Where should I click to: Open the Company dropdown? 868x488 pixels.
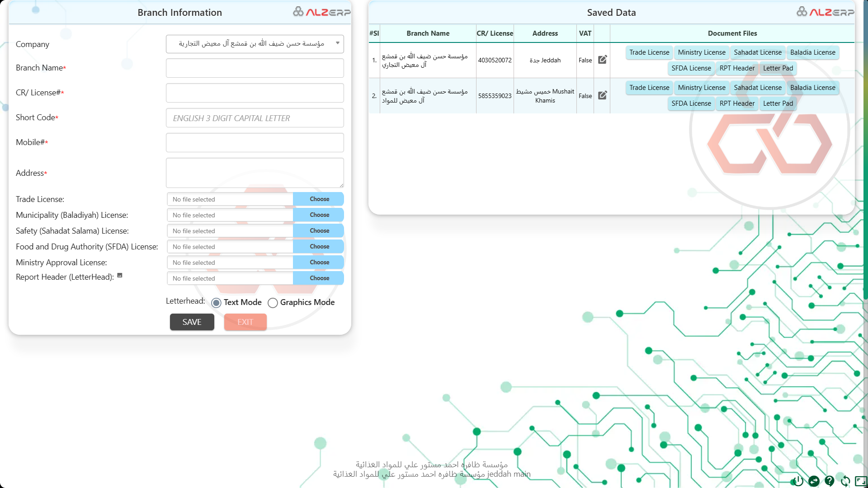(255, 44)
